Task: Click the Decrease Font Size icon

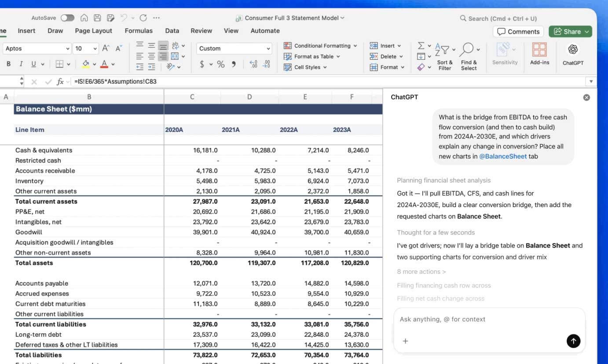Action: [x=118, y=48]
